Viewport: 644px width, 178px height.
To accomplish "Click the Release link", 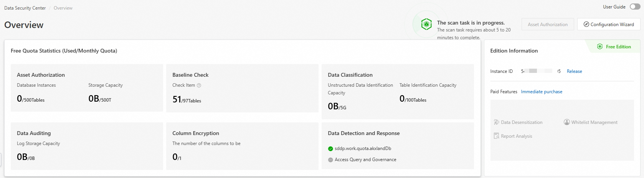I will click(x=574, y=71).
